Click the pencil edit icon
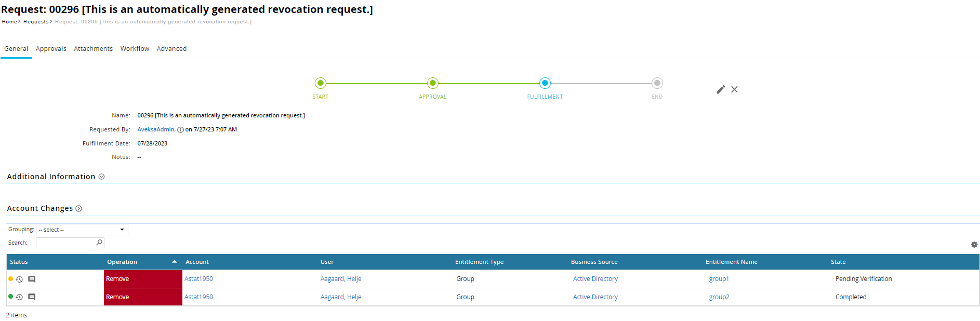This screenshot has height=321, width=980. coord(720,89)
